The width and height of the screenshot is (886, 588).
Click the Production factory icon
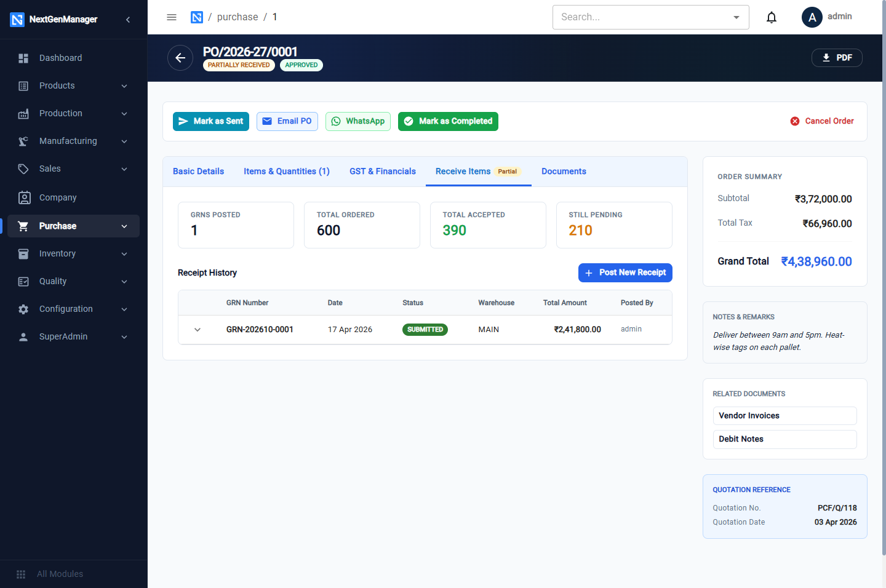tap(23, 114)
